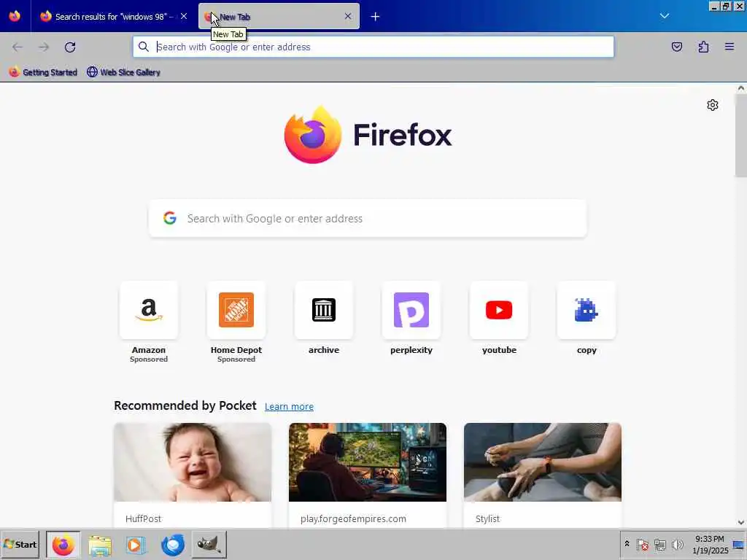Save to Pocket toolbar icon

677,47
